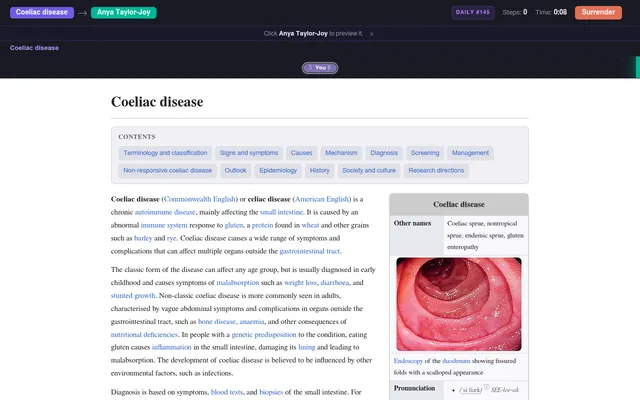Jump to Non-responsive coeliac disease section
The image size is (640, 400).
167,171
